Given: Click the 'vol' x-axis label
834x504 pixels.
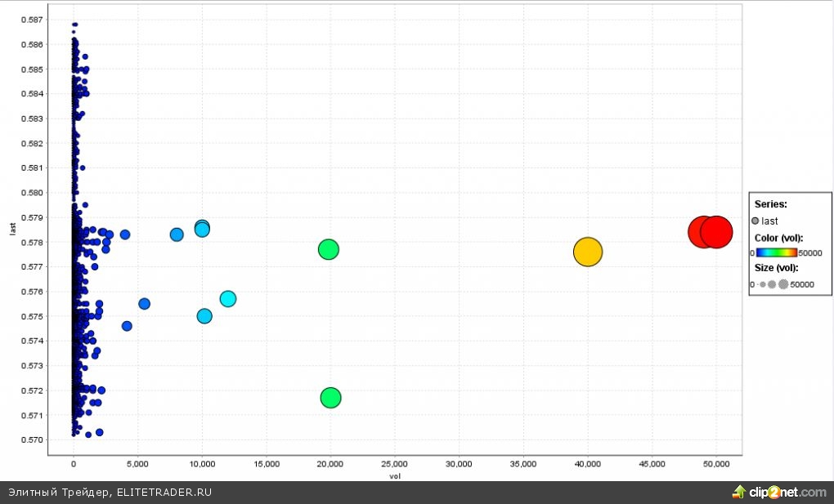Looking at the screenshot, I should (x=395, y=475).
